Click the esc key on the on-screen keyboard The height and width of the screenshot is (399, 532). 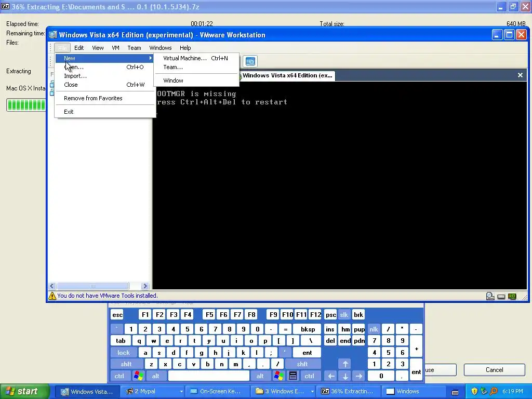tap(117, 315)
